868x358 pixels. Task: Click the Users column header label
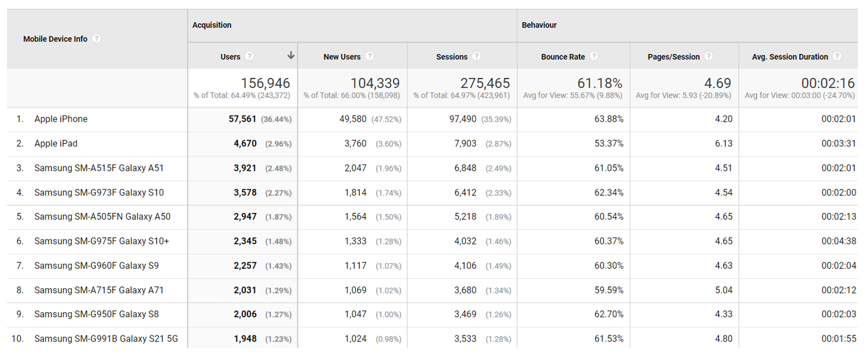point(231,57)
